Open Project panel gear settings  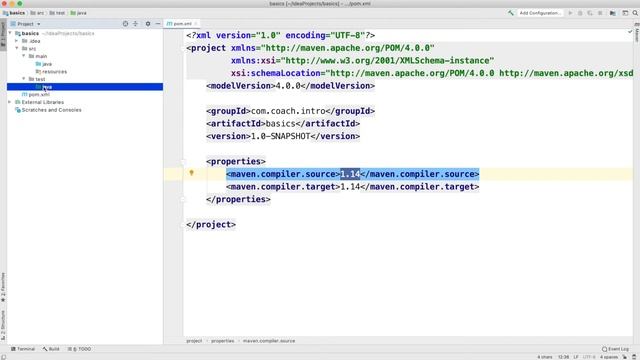pos(148,24)
